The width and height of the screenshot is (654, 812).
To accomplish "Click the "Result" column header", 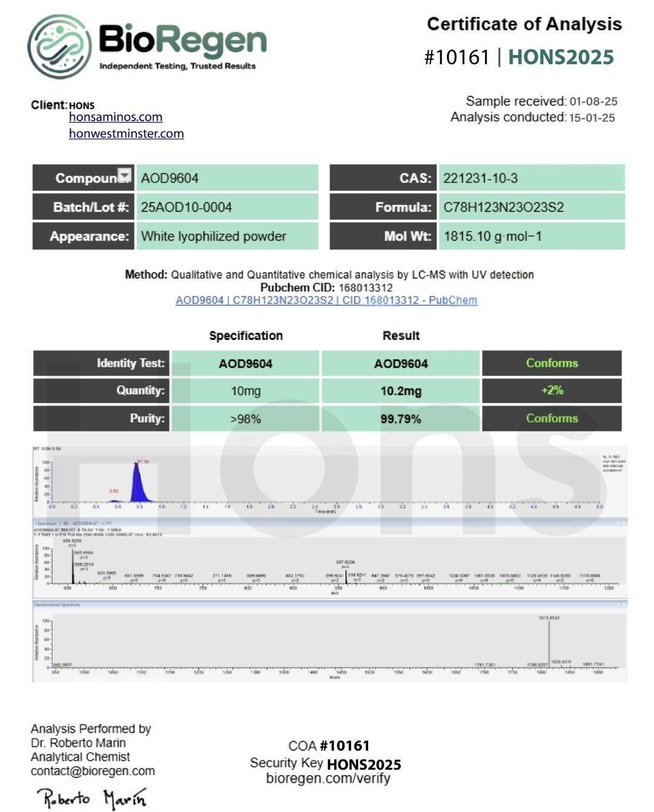I will click(x=401, y=336).
